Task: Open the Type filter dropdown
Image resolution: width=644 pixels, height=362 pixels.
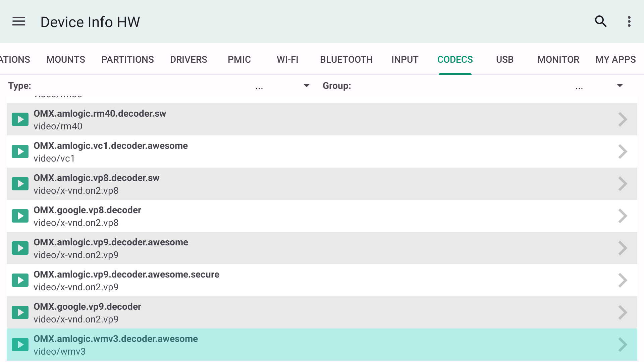Action: (x=306, y=85)
